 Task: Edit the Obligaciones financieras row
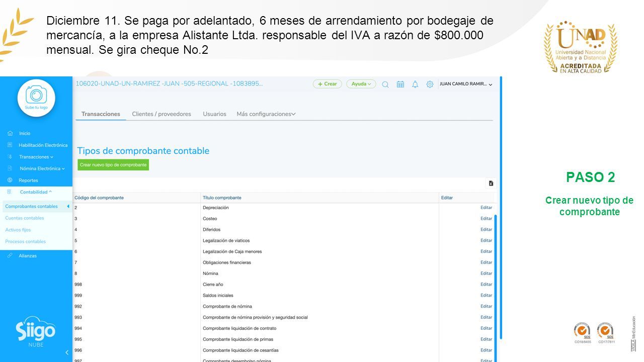[x=486, y=262]
